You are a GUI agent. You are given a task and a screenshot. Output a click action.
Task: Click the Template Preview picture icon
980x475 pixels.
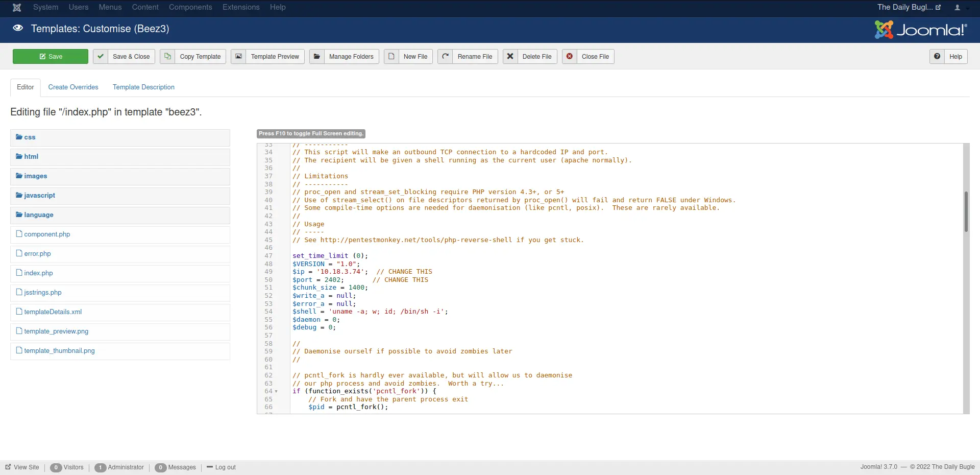click(238, 56)
